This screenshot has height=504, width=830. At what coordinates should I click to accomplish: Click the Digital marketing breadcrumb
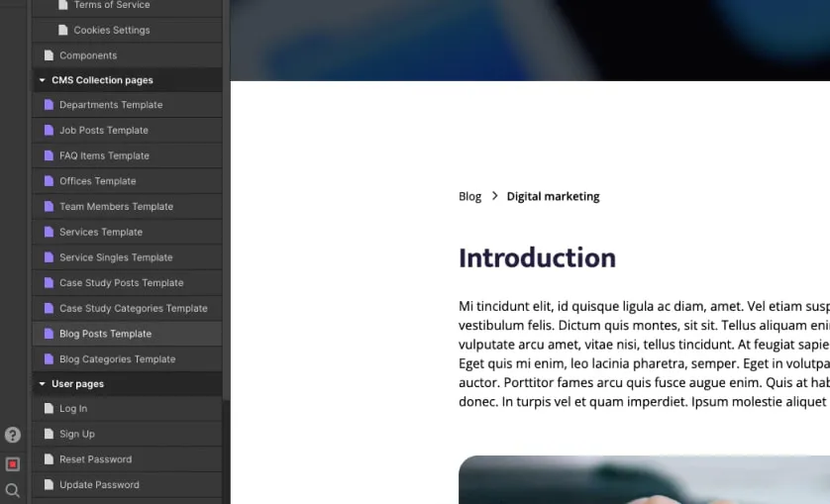pyautogui.click(x=553, y=196)
